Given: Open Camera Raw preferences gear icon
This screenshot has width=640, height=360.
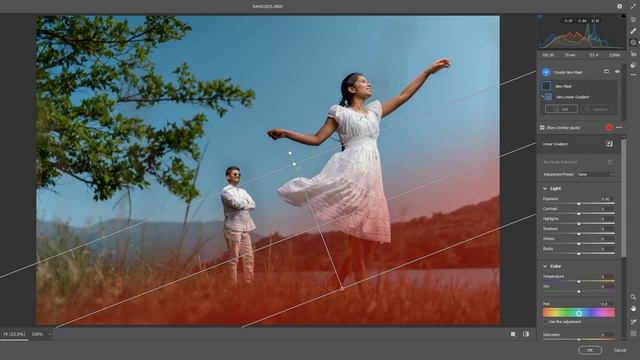Looking at the screenshot, I should point(619,6).
